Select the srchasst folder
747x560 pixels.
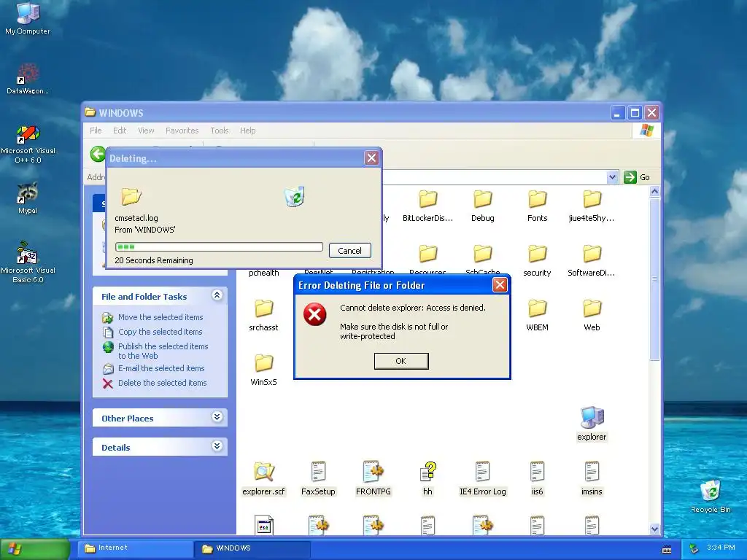point(263,316)
